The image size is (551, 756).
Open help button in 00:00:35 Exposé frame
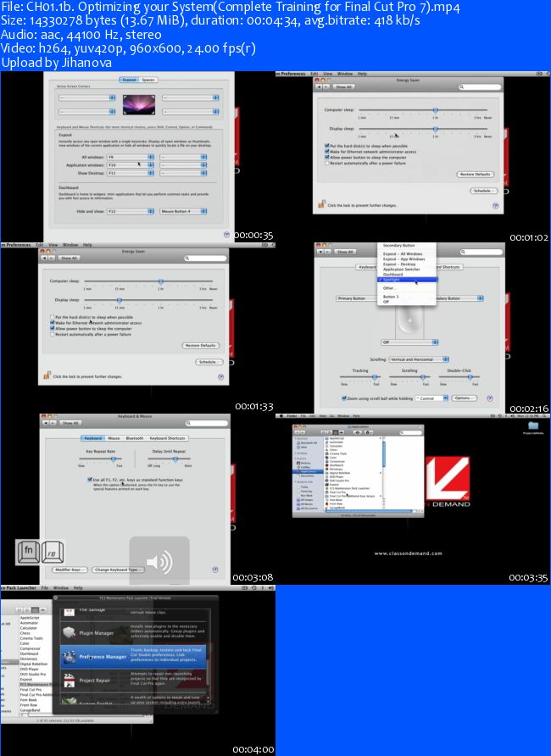click(226, 234)
